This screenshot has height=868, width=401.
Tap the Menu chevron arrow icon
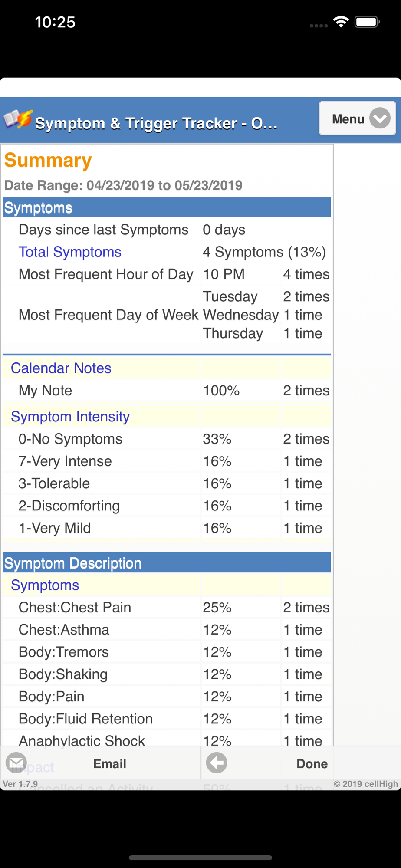coord(380,118)
